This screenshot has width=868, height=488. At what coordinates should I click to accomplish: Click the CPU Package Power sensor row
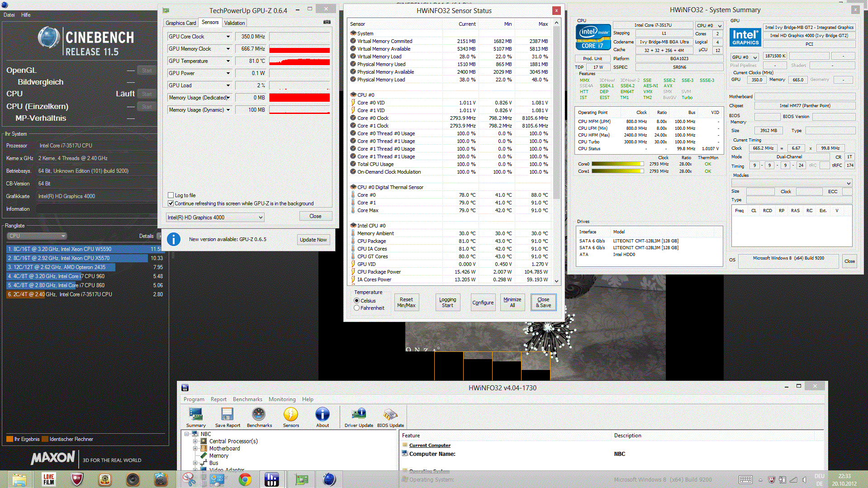[x=450, y=272]
